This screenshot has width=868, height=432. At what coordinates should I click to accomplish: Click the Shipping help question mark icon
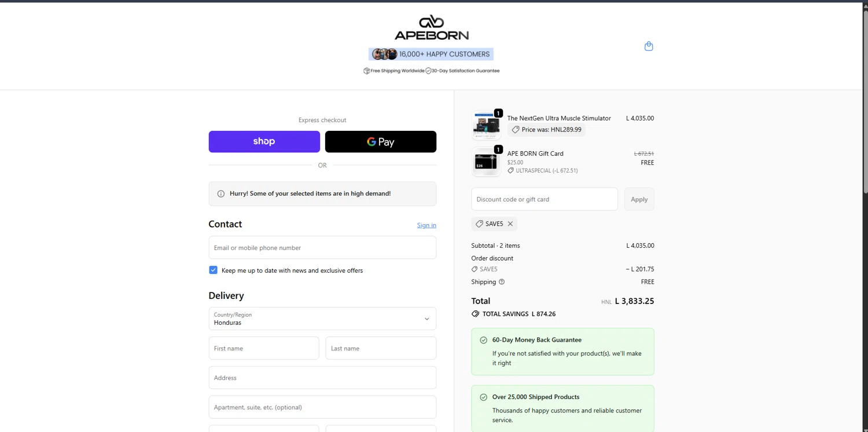(502, 282)
